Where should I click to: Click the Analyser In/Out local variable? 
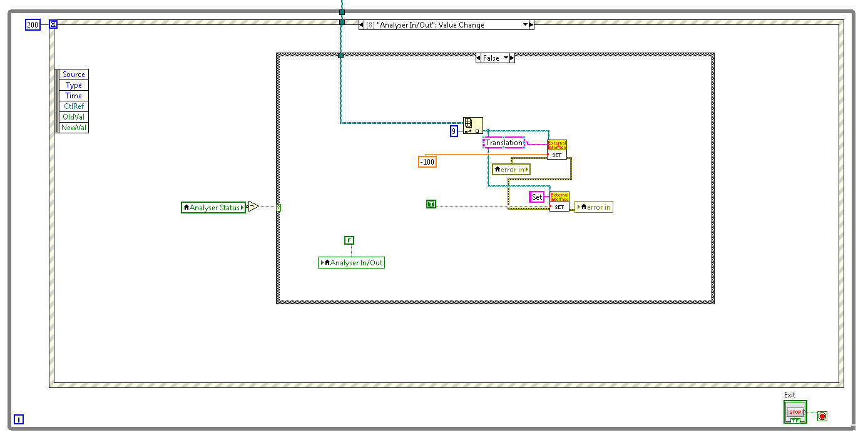352,262
